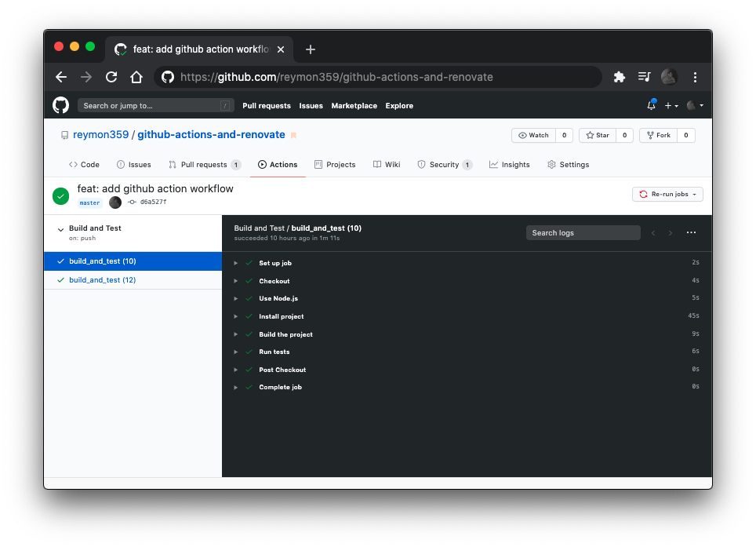The height and width of the screenshot is (547, 756).
Task: Click the green success checkmark beside the workflow title
Action: [60, 195]
